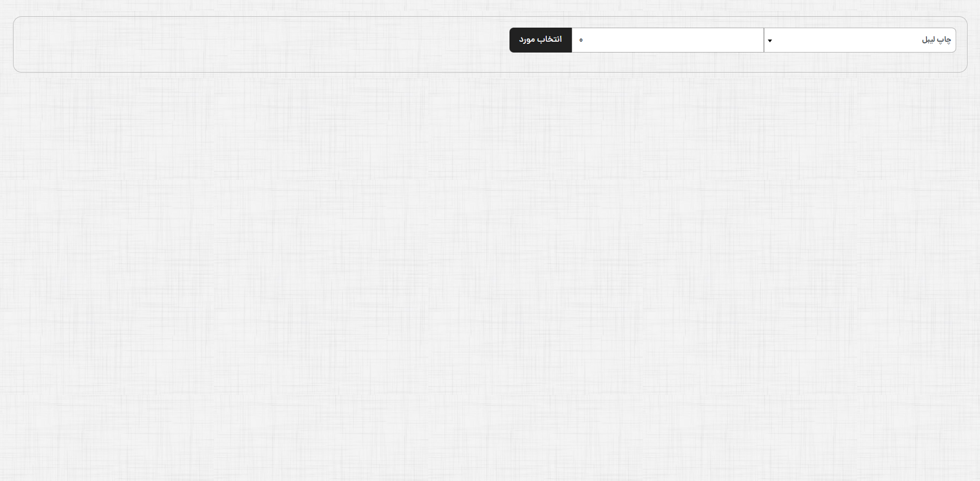Screen dimensions: 980x481
Task: Select the 'چاپ لیبل' text in combo box
Action: pos(936,40)
